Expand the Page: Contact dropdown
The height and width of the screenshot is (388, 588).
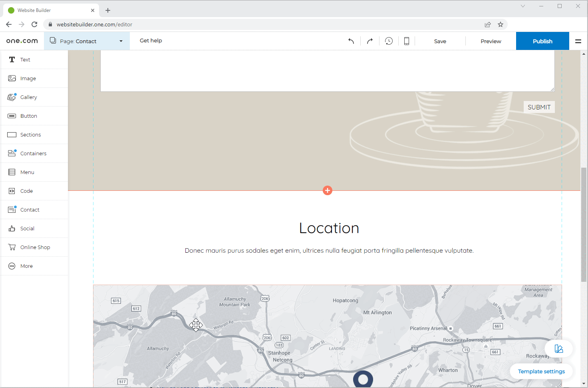(x=87, y=41)
